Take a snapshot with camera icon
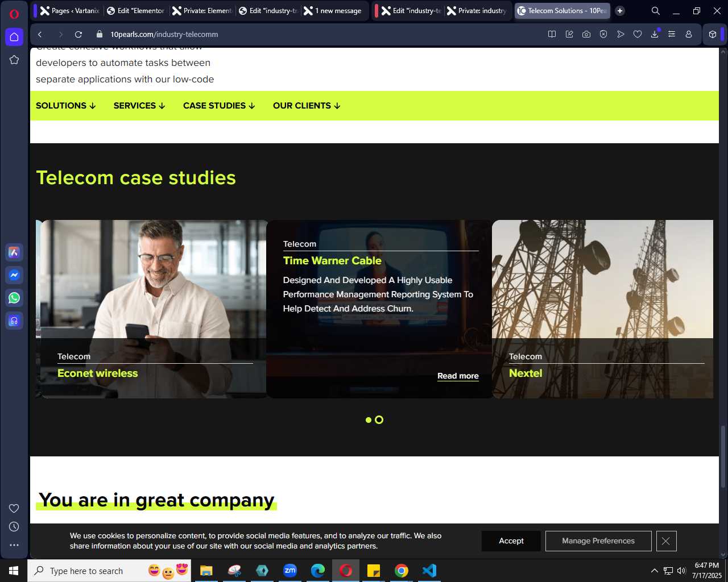Screen dimensions: 728x582 586,34
